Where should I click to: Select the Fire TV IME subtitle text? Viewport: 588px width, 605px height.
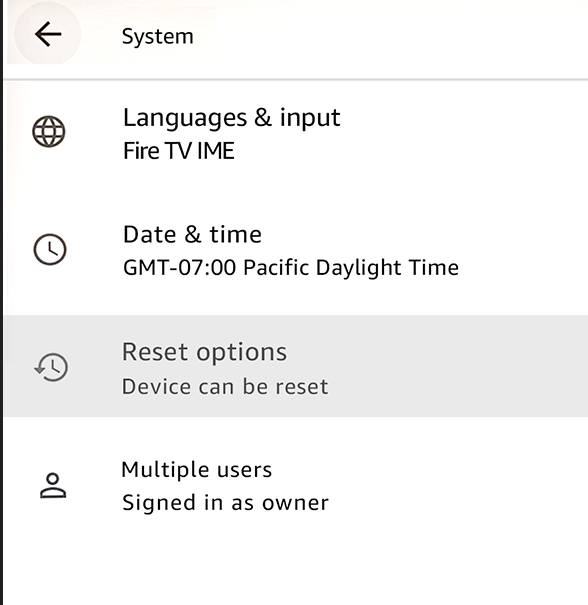coord(179,151)
